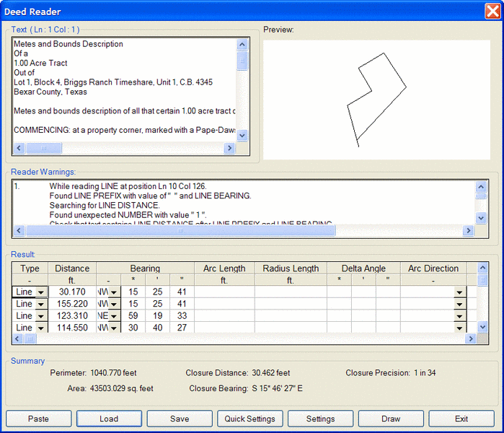The image size is (504, 433).
Task: Click the Distance cell 30.170
Action: click(x=72, y=292)
